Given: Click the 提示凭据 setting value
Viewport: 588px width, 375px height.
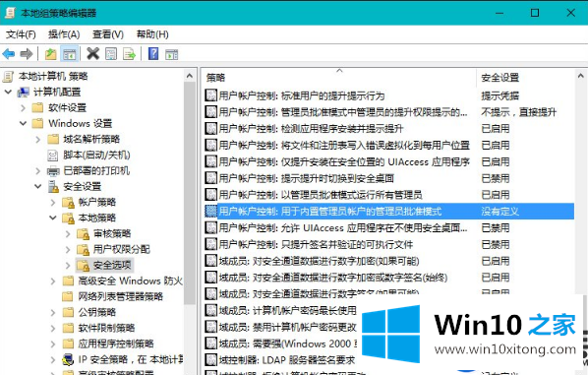Looking at the screenshot, I should [x=500, y=95].
